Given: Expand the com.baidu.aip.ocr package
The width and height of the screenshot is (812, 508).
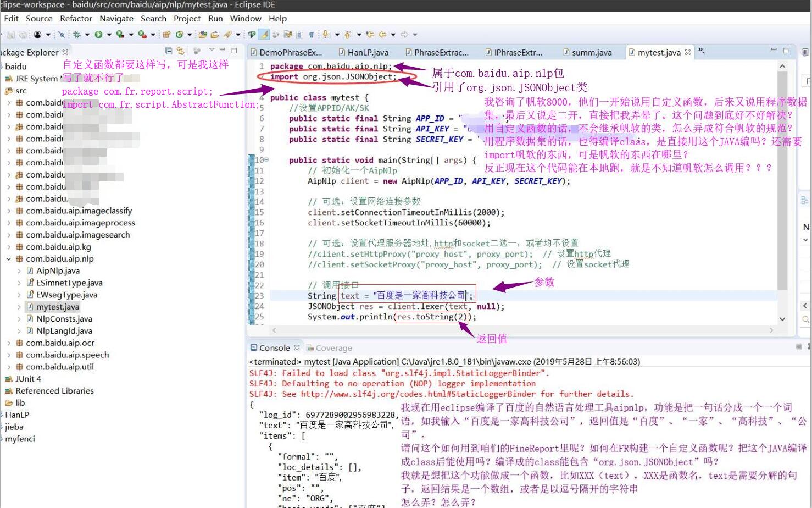Looking at the screenshot, I should (8, 343).
